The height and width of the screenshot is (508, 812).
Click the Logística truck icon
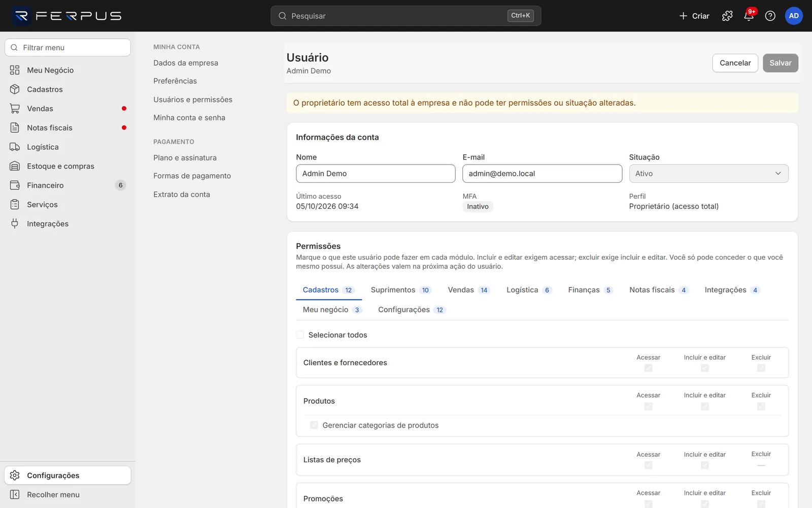click(x=15, y=147)
